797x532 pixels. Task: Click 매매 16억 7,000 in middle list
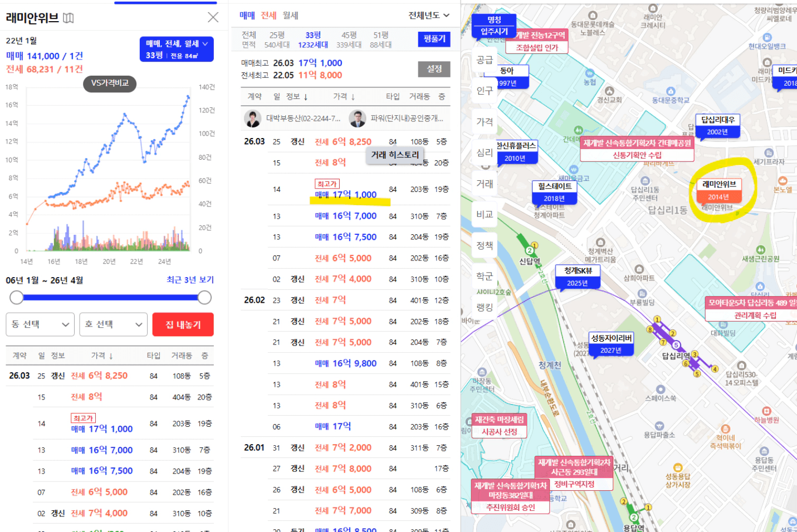[x=346, y=216]
